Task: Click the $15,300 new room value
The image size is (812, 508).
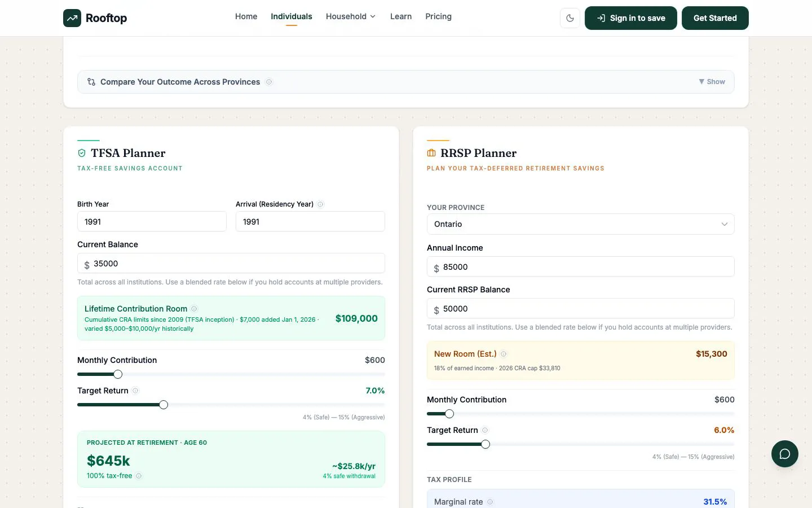Action: click(x=712, y=354)
